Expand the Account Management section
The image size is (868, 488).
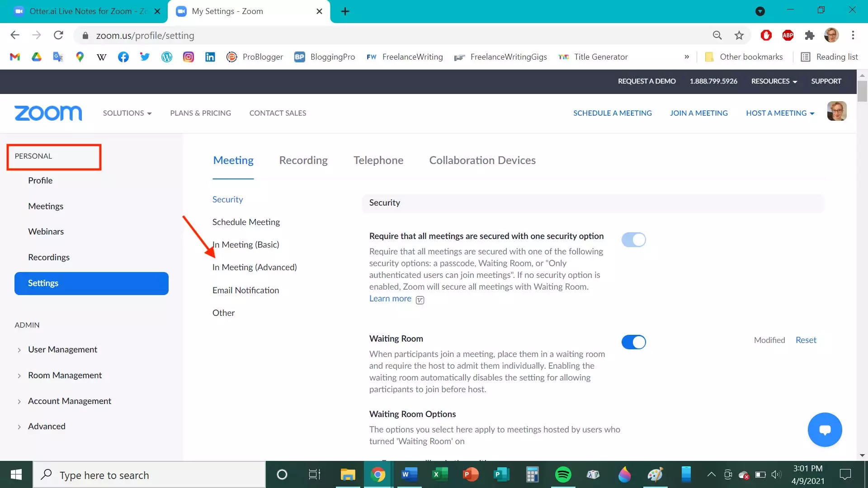coord(69,401)
